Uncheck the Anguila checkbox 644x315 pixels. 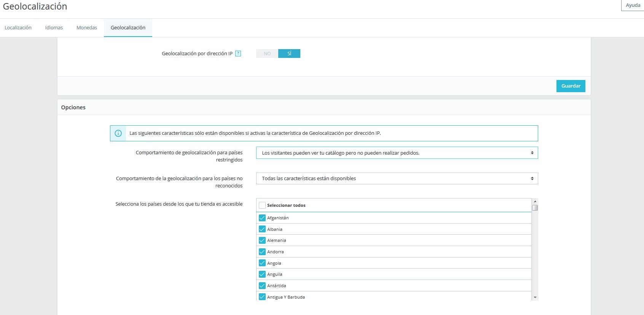click(x=262, y=274)
